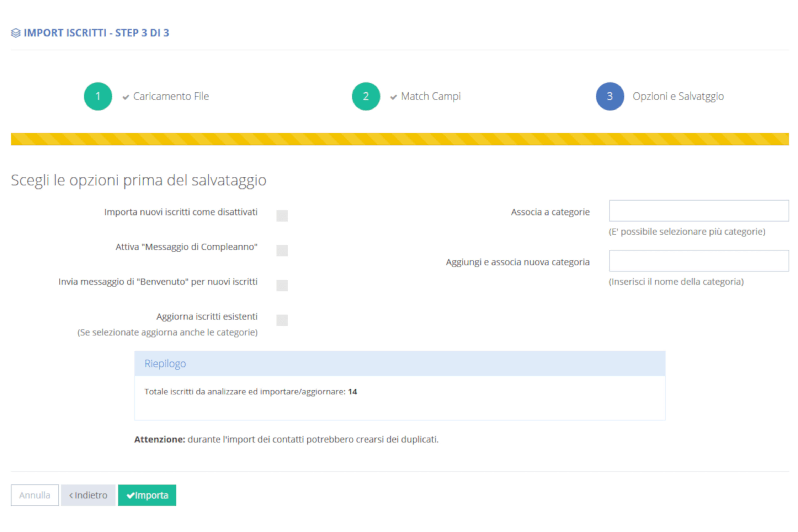The height and width of the screenshot is (532, 798).
Task: Tick Aggiorna iscritti esistenti checkbox
Action: [282, 320]
